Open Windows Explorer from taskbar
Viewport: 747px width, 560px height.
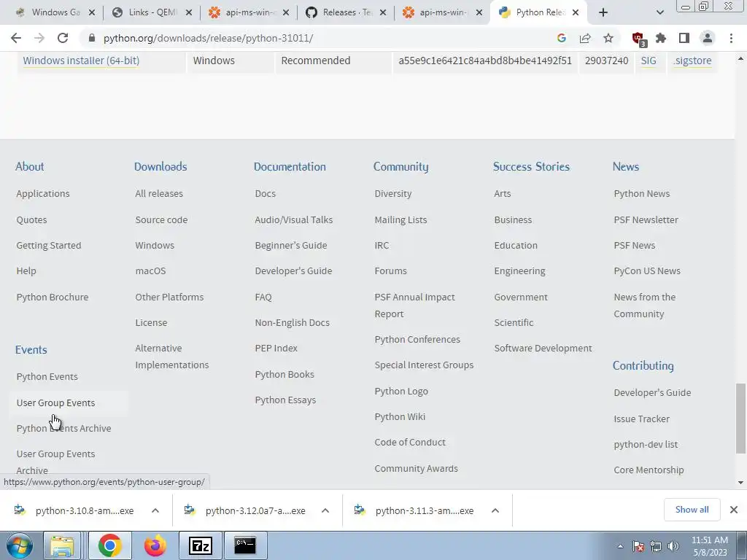pyautogui.click(x=62, y=545)
